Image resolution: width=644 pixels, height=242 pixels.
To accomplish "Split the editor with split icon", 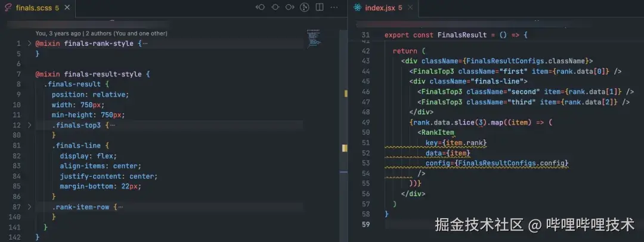I will pos(320,7).
